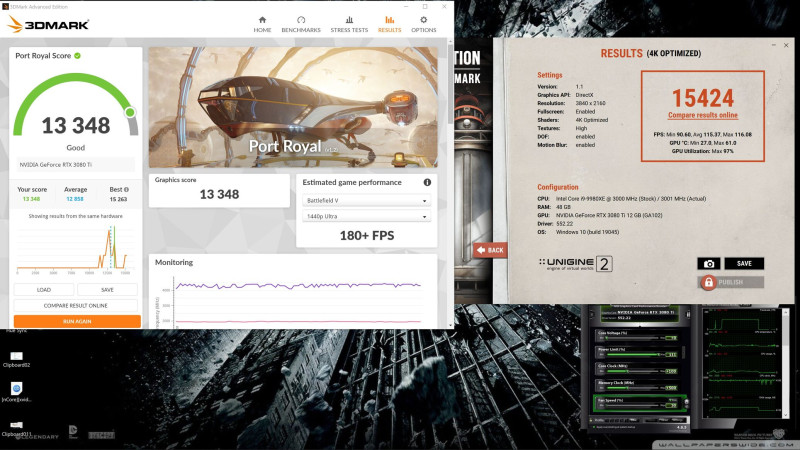
Task: Click the orange RUN AGAIN button
Action: [77, 321]
